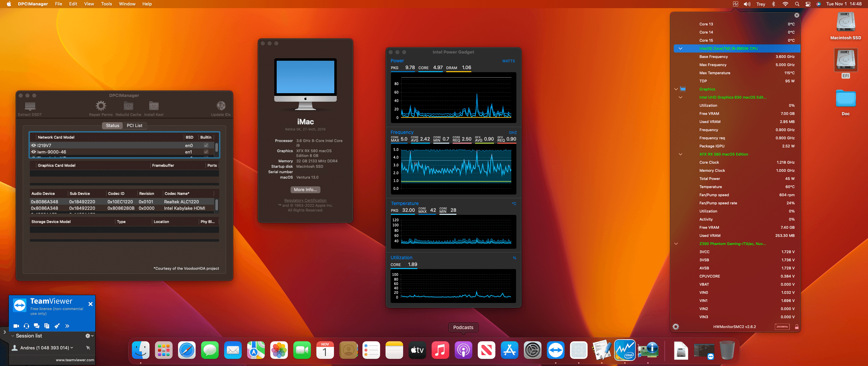Open the Tools menu in menu bar
868x366 pixels.
click(106, 4)
